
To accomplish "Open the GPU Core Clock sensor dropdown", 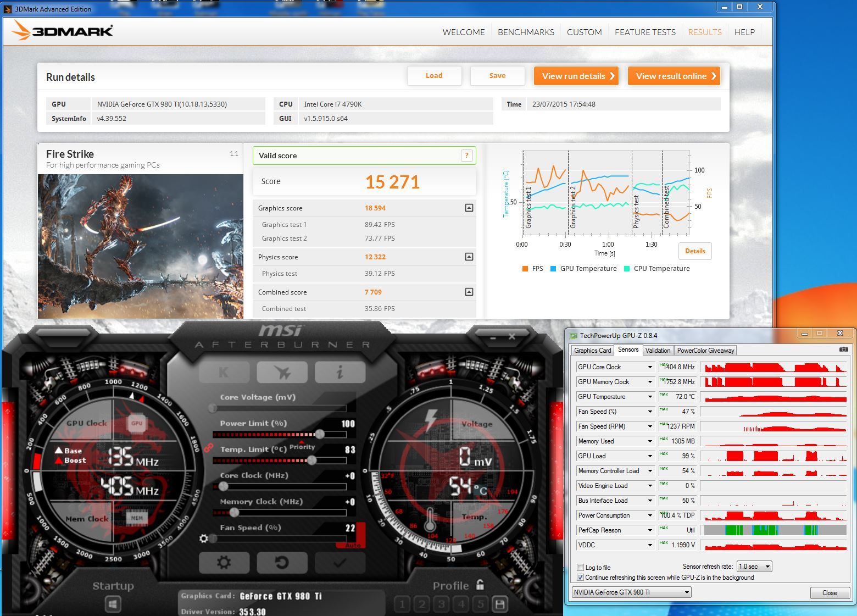I will coord(650,367).
